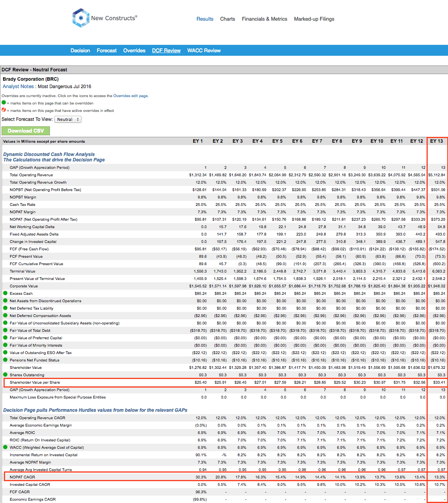Select the Economic Earnings CAGR row label
Image resolution: width=448 pixels, height=503 pixels.
click(x=33, y=499)
